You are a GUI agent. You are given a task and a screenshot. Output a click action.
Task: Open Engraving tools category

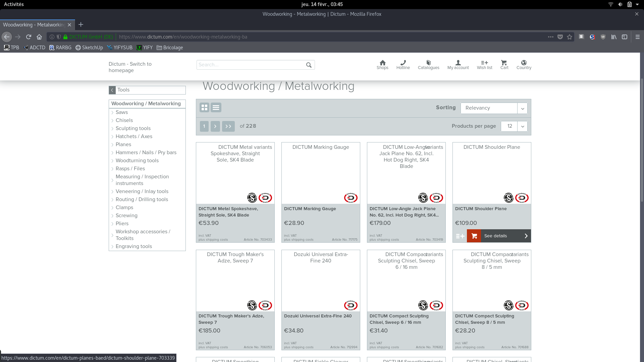tap(133, 246)
